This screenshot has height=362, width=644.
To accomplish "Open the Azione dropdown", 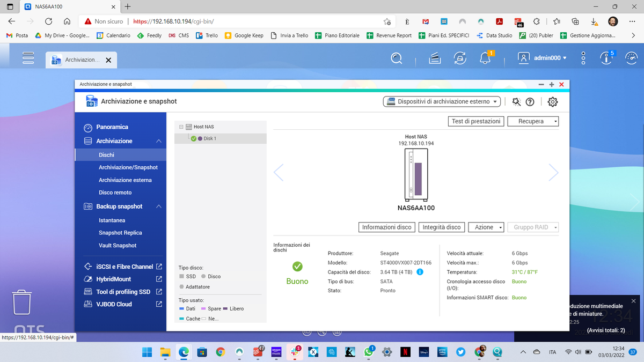I will point(486,227).
